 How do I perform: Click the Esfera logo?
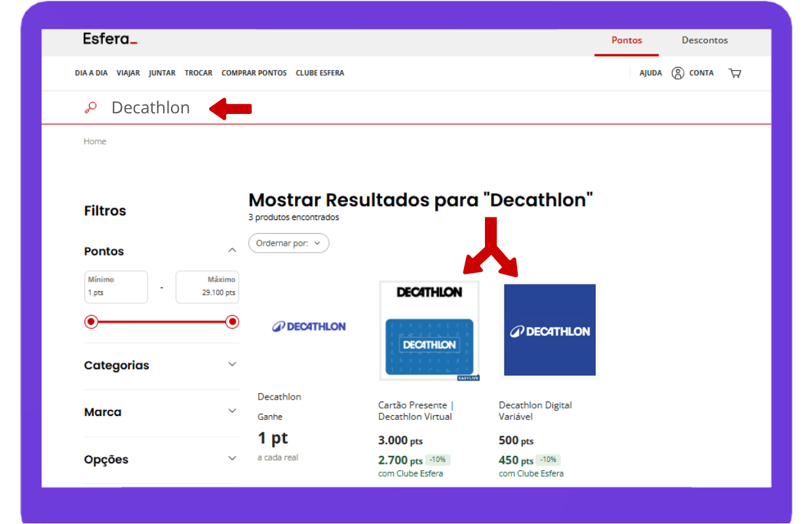(109, 39)
